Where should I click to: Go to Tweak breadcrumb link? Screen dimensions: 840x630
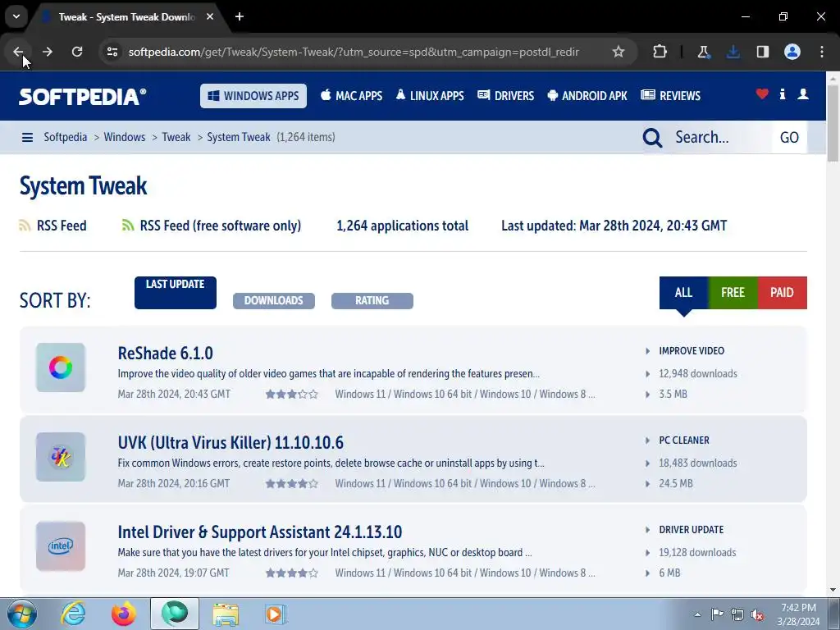coord(176,137)
